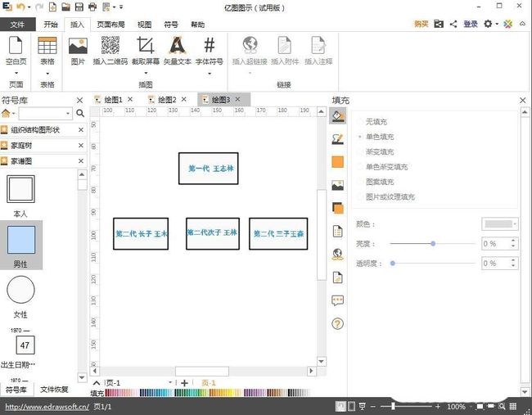Click the 矢量文本 vector text icon
The image size is (532, 415).
pyautogui.click(x=178, y=51)
